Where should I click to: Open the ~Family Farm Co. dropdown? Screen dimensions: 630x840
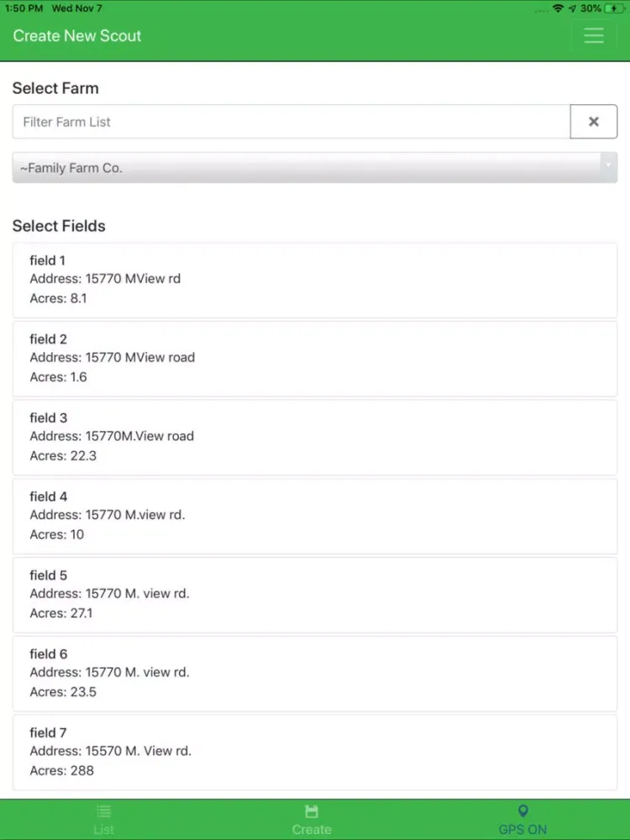coord(315,168)
